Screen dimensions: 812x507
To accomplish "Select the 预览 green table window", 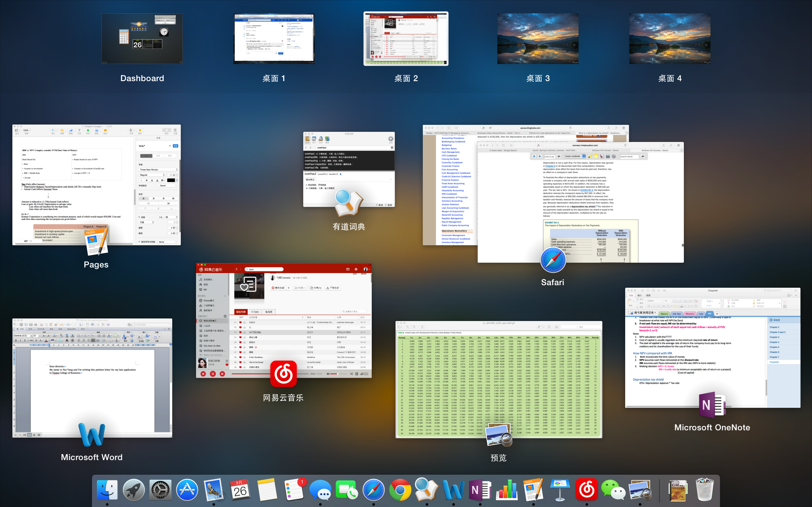I will 499,379.
